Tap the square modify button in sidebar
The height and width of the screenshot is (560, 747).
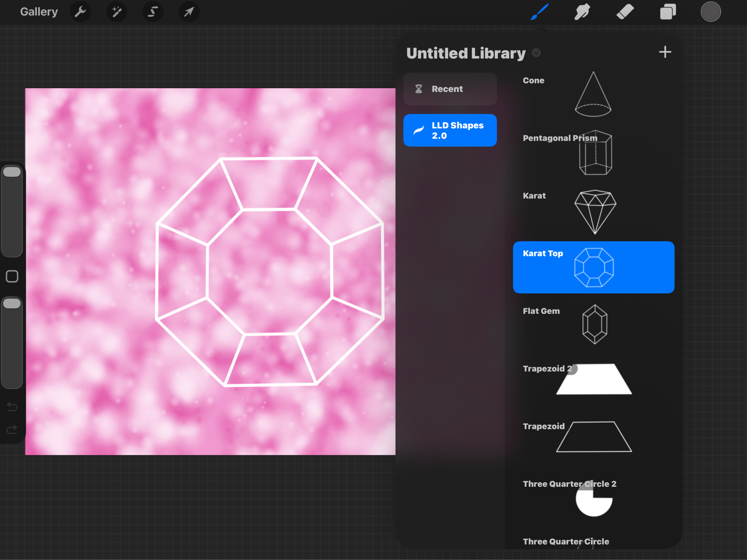pos(12,277)
